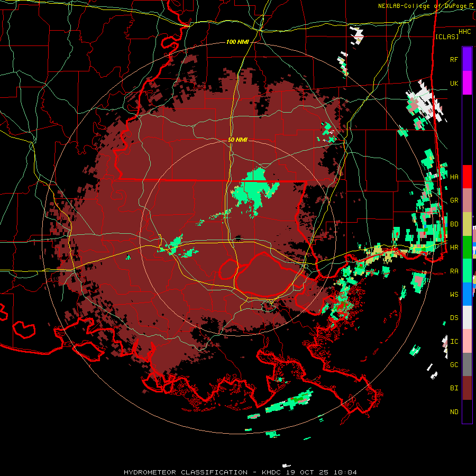
Task: Click the 50 NMI range ring label
Action: point(237,140)
